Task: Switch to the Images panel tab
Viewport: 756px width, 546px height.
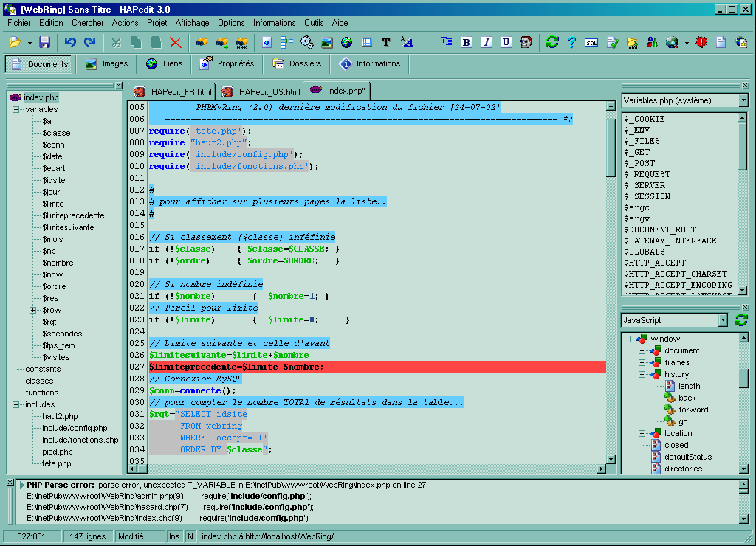Action: coord(106,63)
